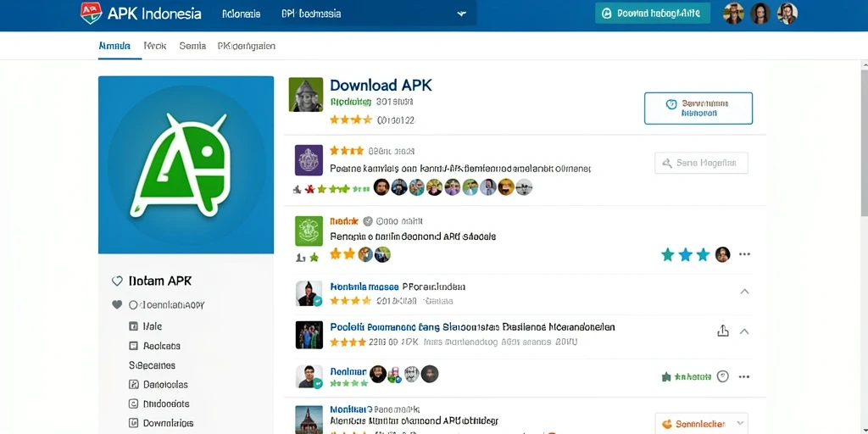This screenshot has width=868, height=434.
Task: Click the icon next to Reolcabs
Action: (133, 346)
